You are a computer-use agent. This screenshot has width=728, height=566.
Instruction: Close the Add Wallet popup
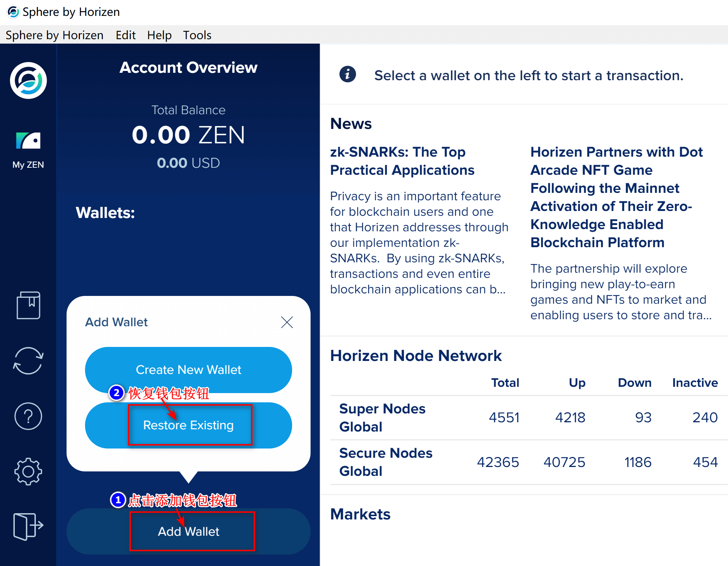[287, 322]
